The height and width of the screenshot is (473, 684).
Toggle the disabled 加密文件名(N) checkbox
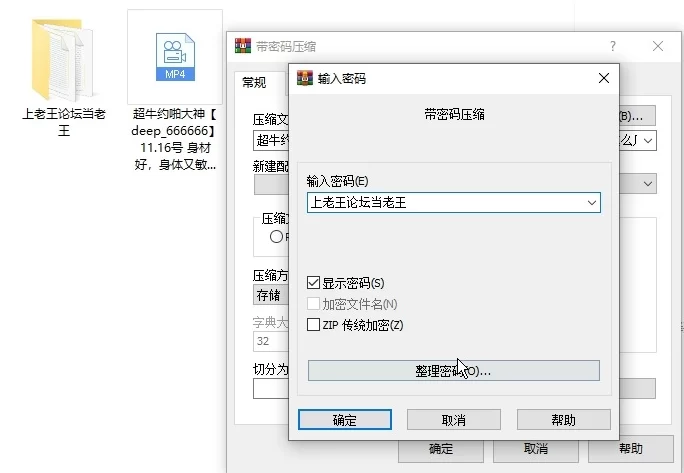click(313, 304)
